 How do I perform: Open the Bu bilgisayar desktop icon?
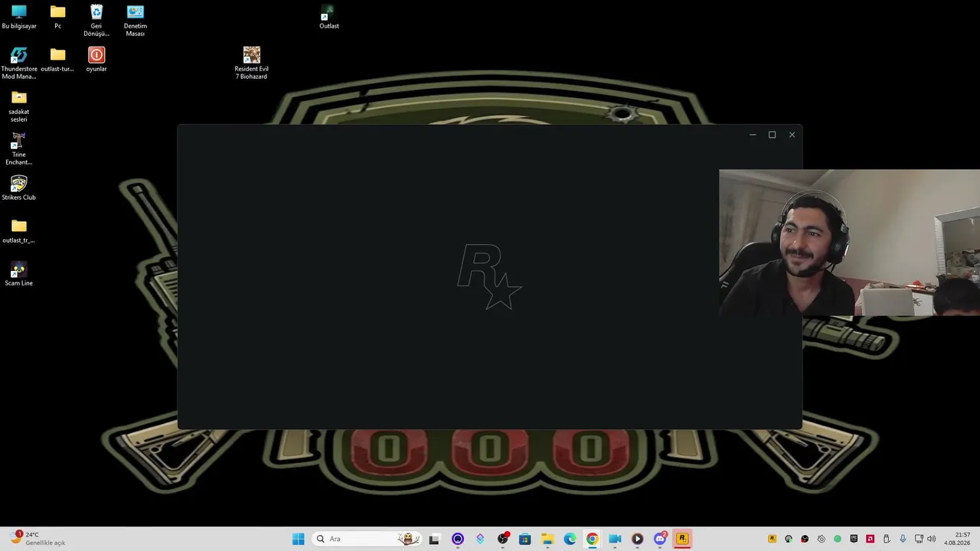(19, 17)
